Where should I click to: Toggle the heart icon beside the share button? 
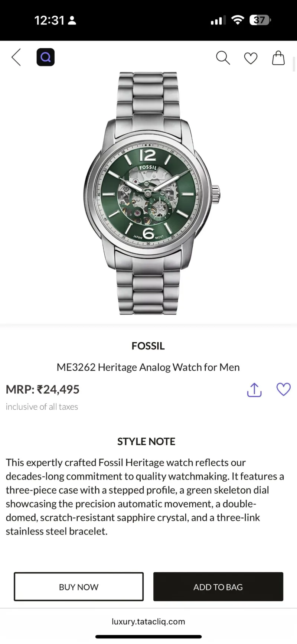[283, 389]
